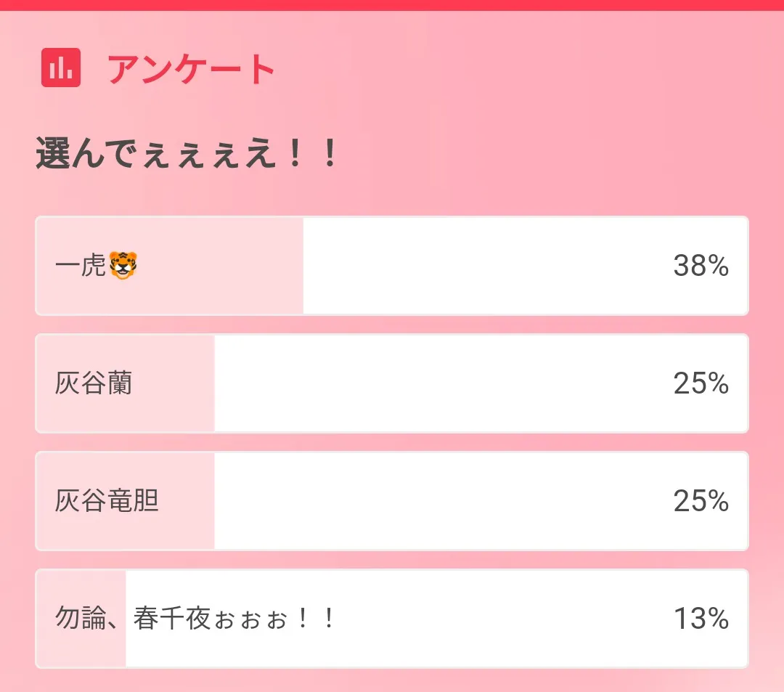Screen dimensions: 784x692
Task: Click the white unfilled area of 一虎 row
Action: (x=479, y=266)
